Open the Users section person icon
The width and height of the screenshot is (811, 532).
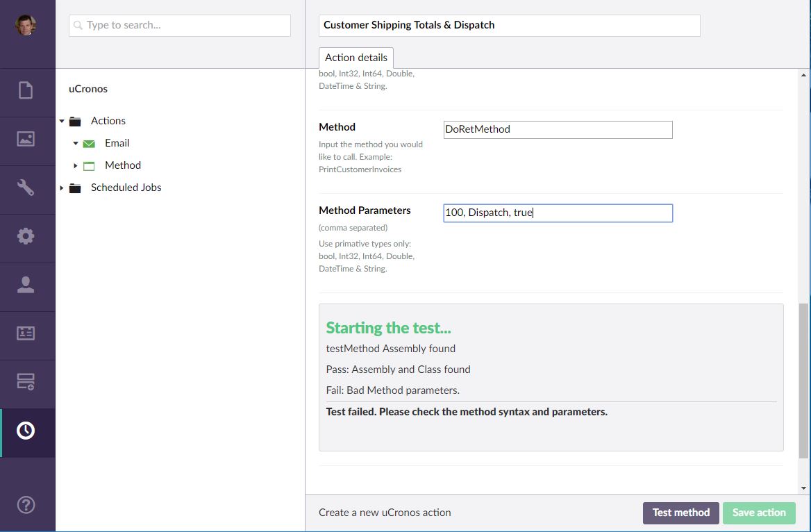(26, 285)
